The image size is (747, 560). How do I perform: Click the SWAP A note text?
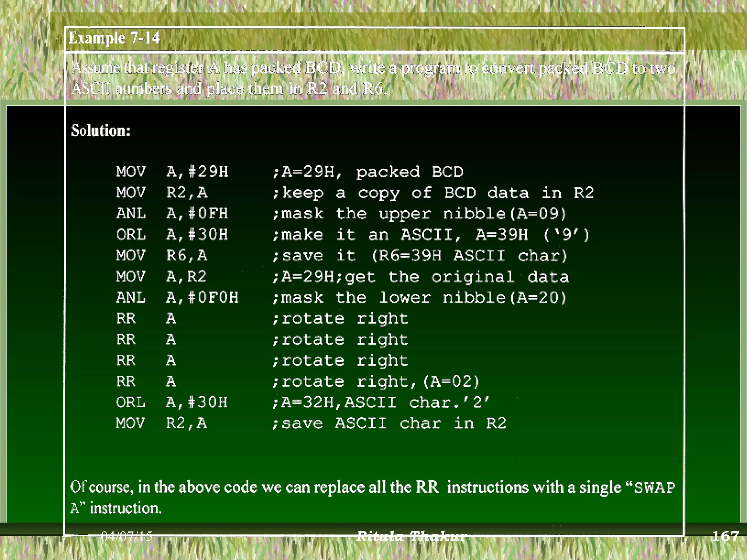372,488
